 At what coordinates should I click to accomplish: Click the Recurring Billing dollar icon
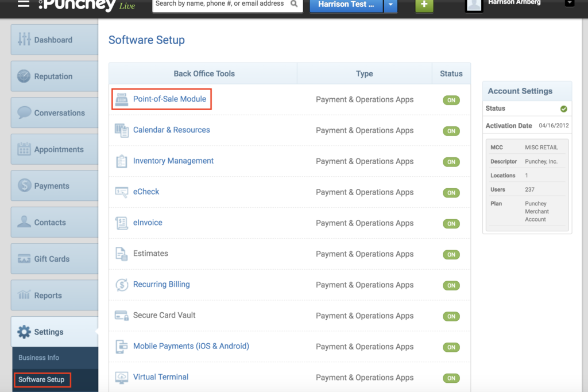point(122,285)
